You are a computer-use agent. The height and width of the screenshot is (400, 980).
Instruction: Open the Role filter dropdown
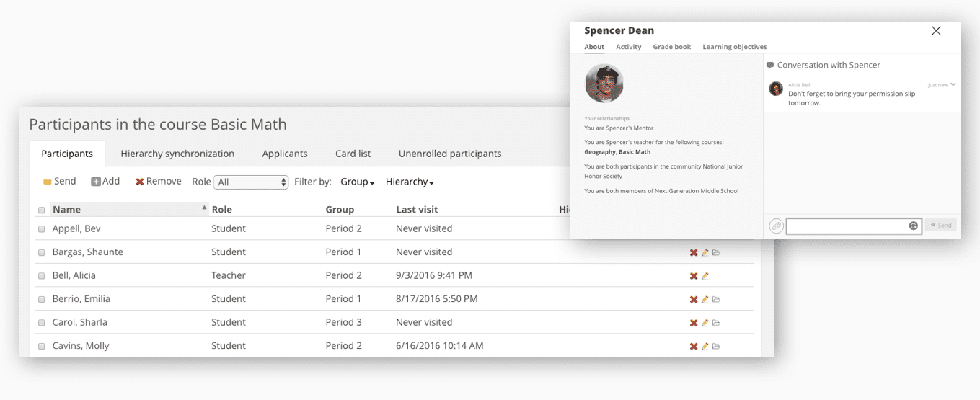[x=251, y=182]
